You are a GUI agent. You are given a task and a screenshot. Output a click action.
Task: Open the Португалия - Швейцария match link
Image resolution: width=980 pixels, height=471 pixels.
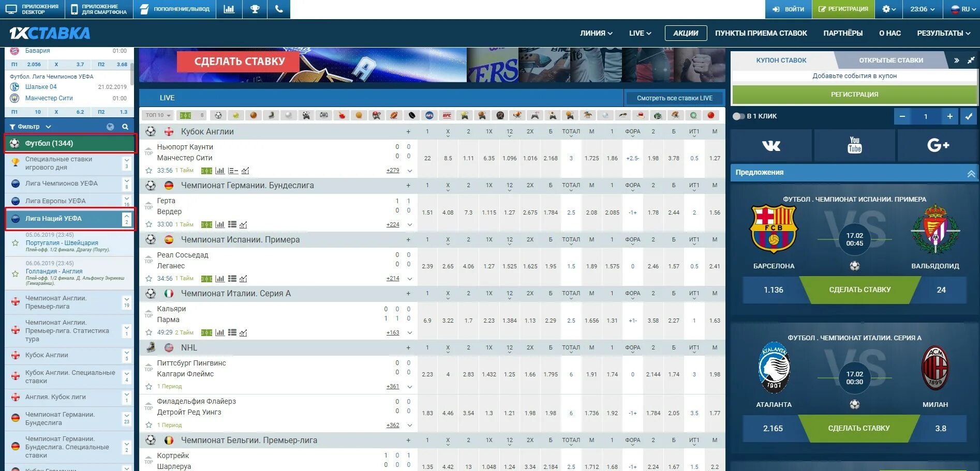[62, 243]
